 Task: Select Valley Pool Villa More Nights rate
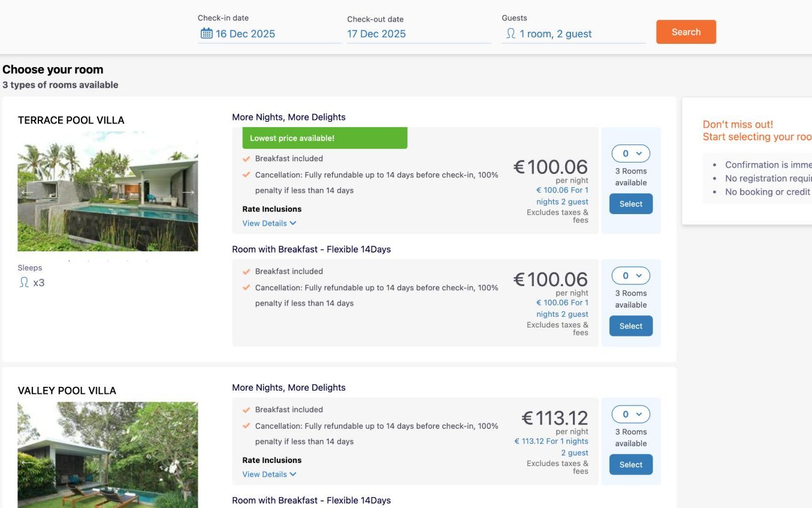tap(630, 465)
